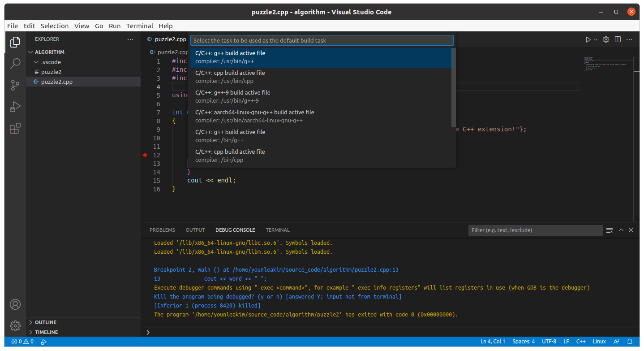Switch to the TERMINAL panel tab
Screen dimensions: 644x351
point(278,230)
